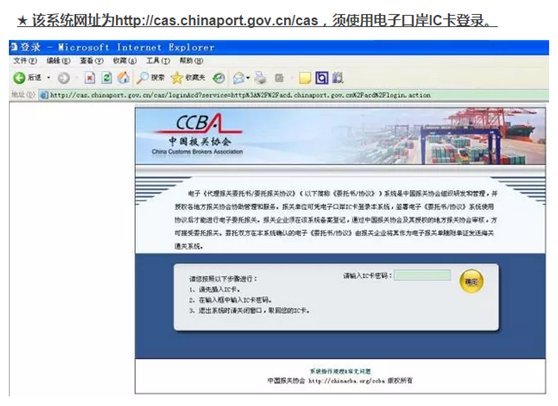Open the yellow note icon in toolbar
The image size is (558, 406).
305,78
